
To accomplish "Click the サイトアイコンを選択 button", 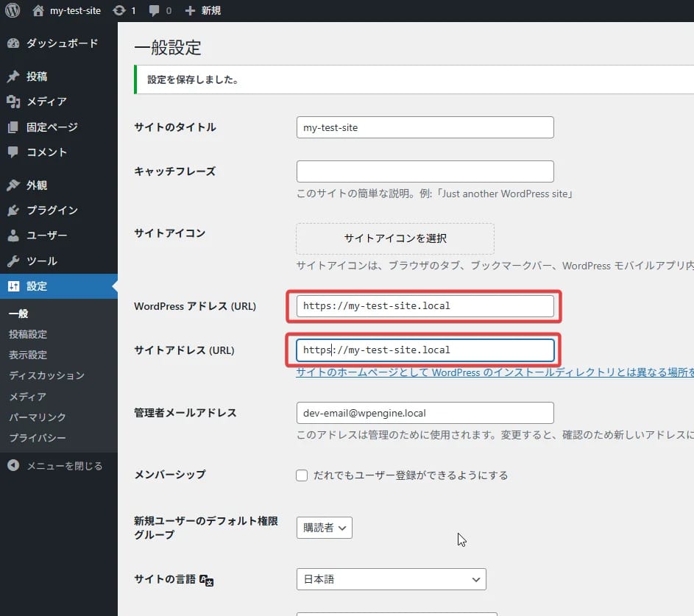I will (x=394, y=238).
